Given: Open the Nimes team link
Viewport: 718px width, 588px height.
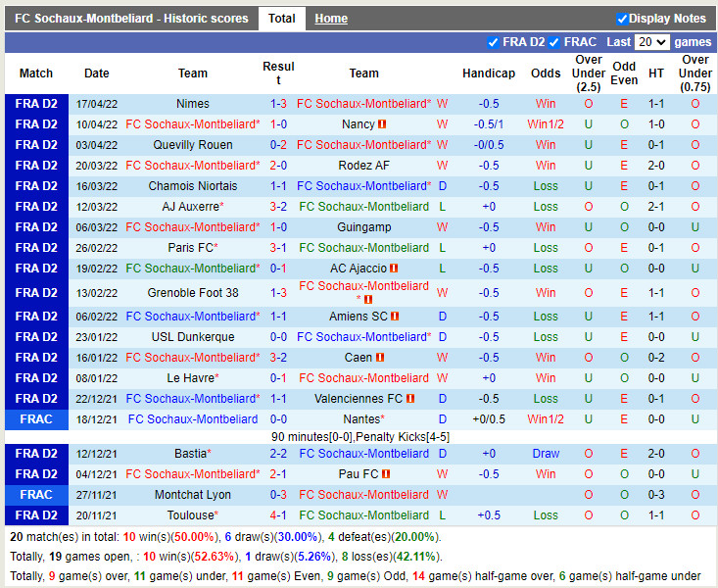Looking at the screenshot, I should point(193,104).
